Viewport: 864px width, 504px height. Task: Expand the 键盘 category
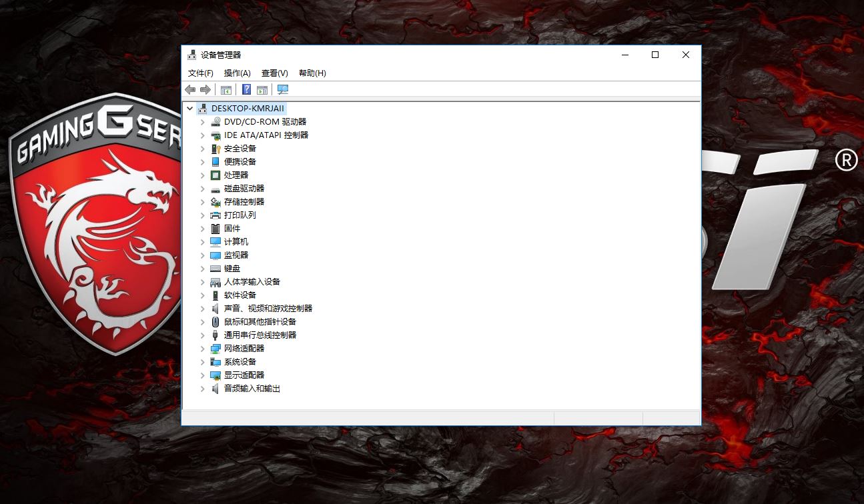point(203,268)
